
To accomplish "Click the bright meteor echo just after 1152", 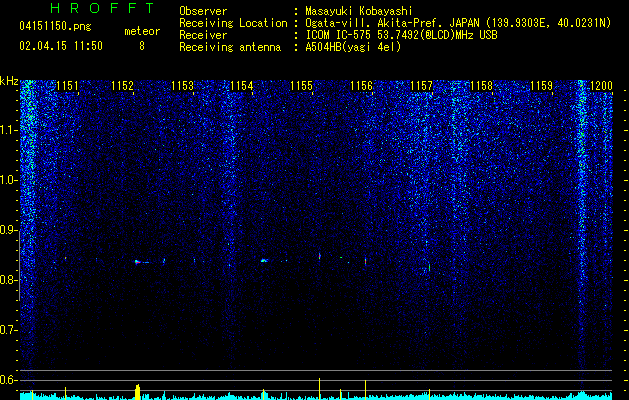I will click(x=138, y=262).
